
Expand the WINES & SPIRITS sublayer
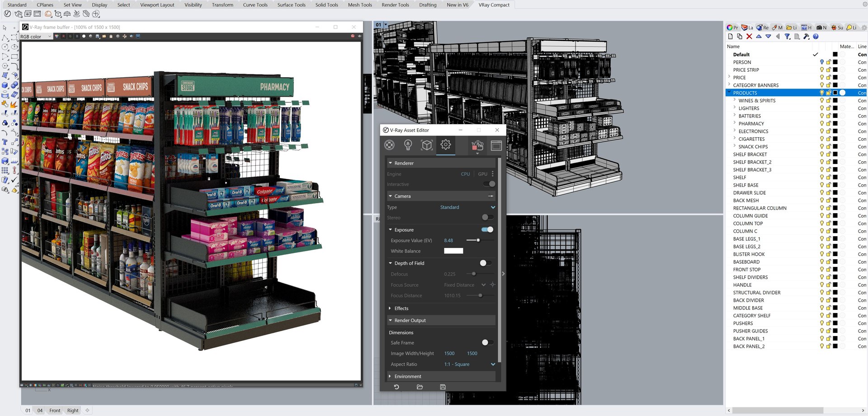[x=735, y=100]
